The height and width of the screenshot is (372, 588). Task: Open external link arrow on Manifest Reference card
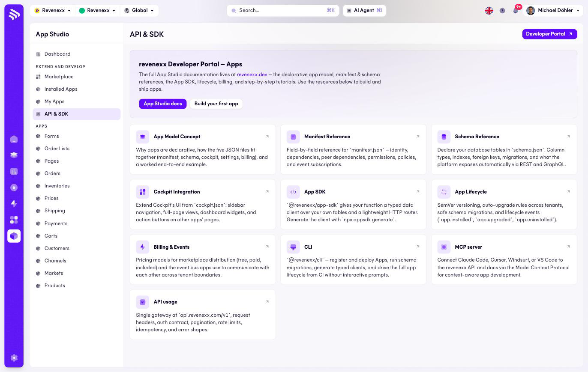click(418, 137)
